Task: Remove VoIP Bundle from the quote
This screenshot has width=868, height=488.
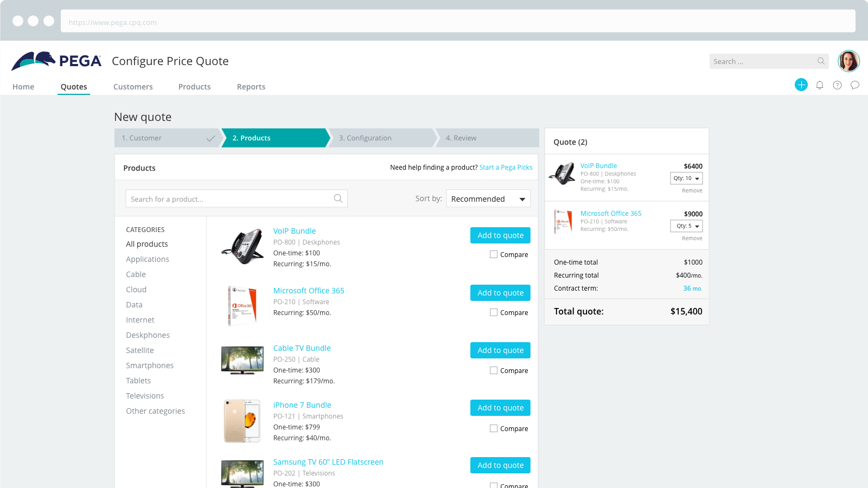Action: tap(692, 191)
